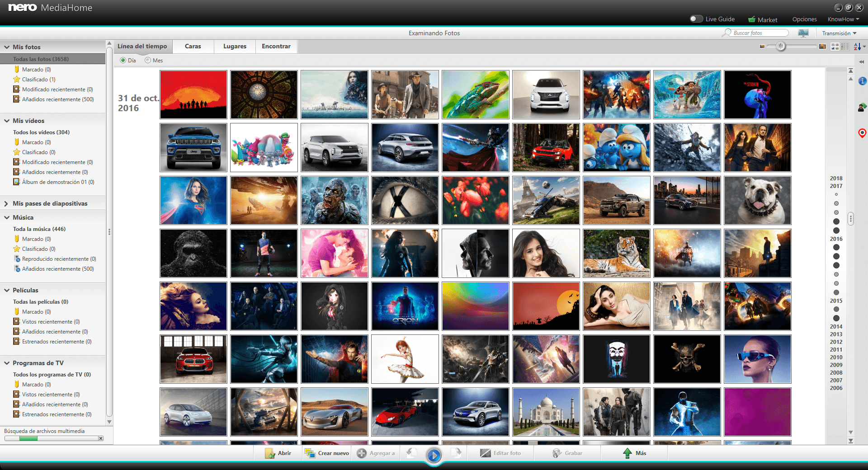Switch to the Caras tab

point(193,46)
